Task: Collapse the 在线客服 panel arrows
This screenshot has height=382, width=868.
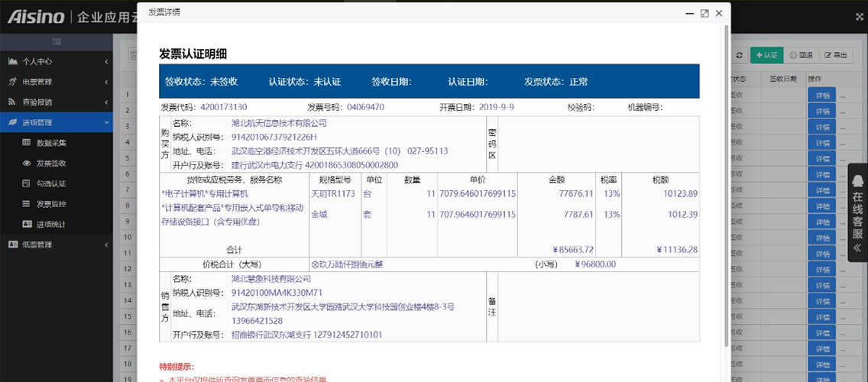Action: [x=857, y=248]
